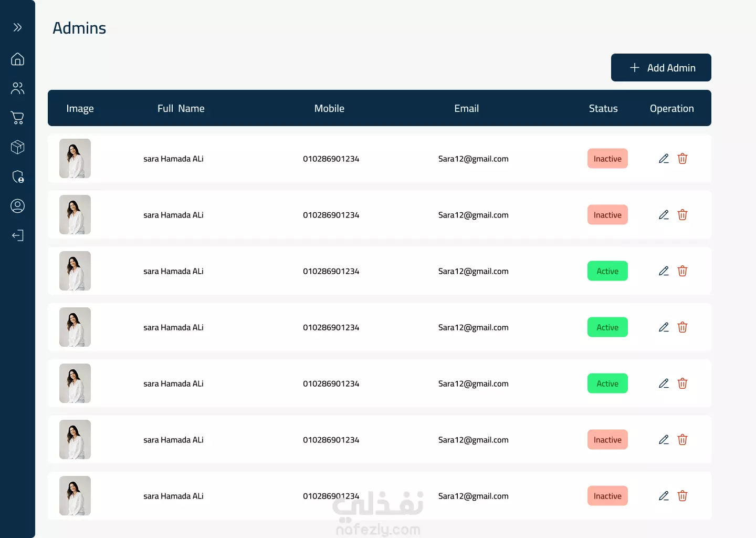Click the Status column header

coord(603,109)
